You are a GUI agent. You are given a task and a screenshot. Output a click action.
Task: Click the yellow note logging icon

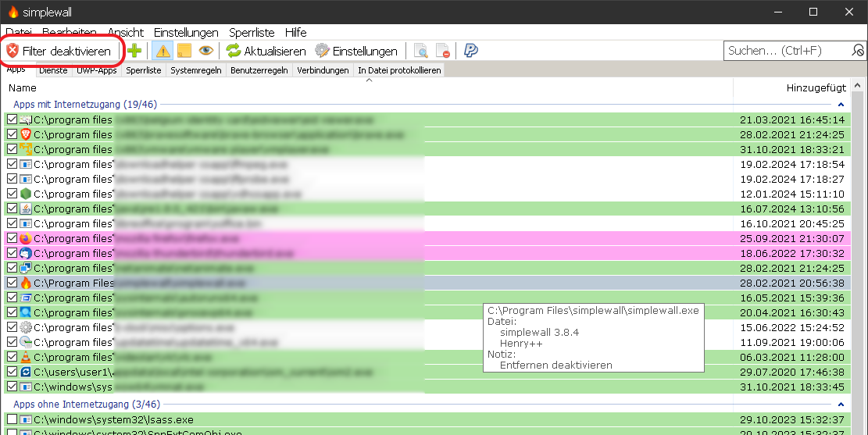click(184, 51)
